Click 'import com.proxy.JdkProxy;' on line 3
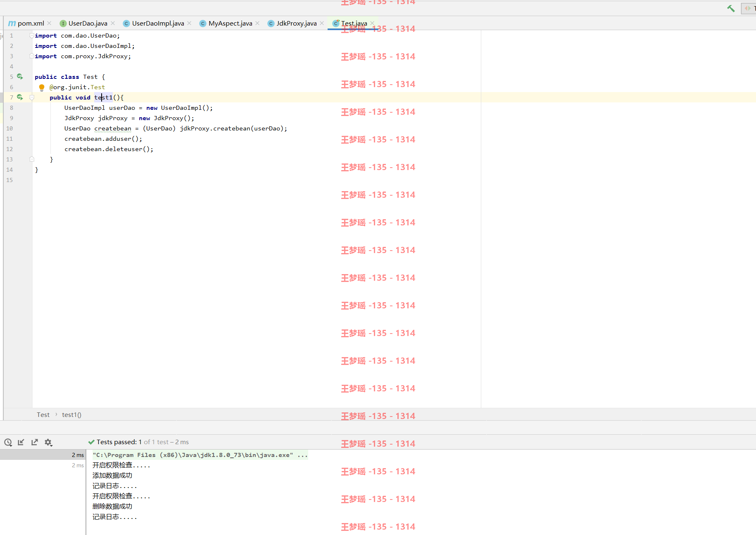Screen dimensions: 756x535 83,56
